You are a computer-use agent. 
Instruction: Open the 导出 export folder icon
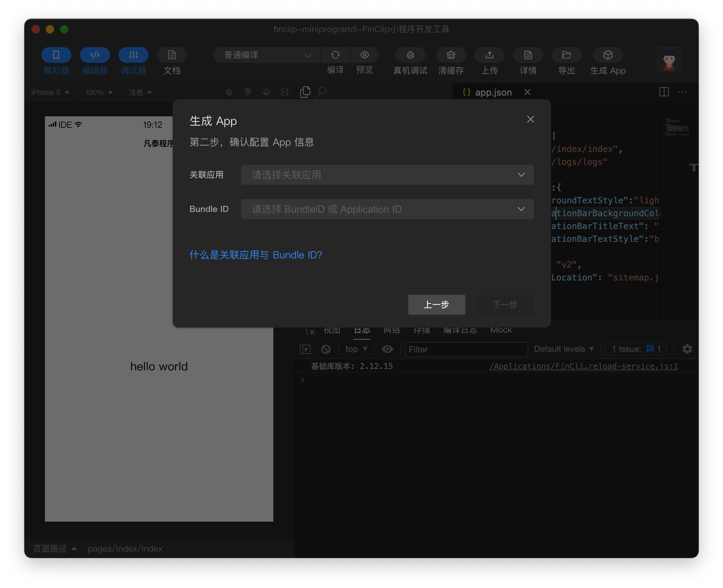(x=566, y=55)
